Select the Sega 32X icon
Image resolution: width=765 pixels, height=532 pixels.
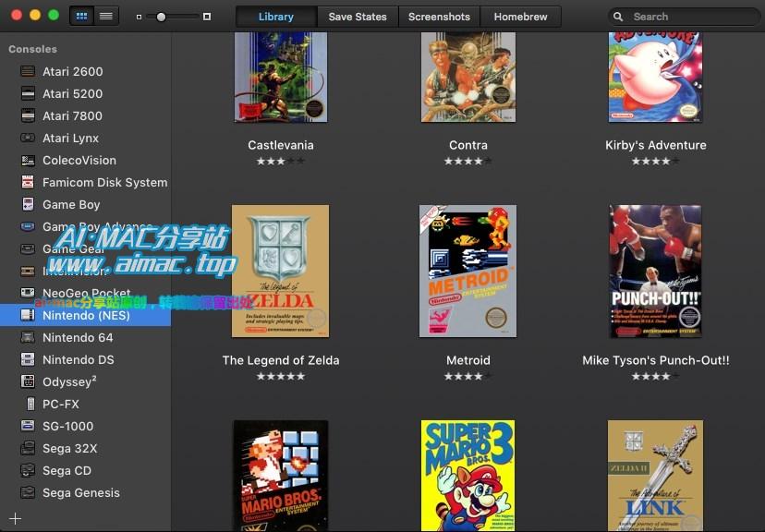point(28,448)
